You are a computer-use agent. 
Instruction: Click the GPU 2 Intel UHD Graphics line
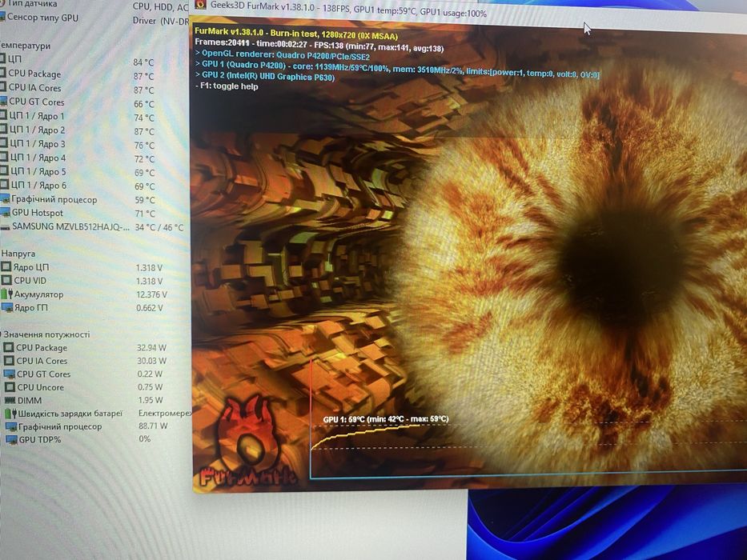[x=265, y=76]
